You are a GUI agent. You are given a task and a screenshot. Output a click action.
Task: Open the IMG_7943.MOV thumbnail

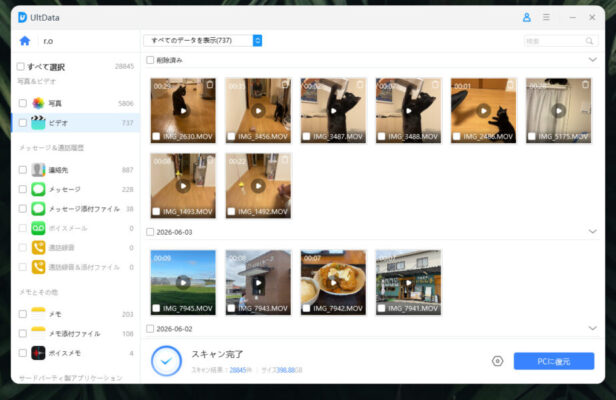pyautogui.click(x=258, y=282)
